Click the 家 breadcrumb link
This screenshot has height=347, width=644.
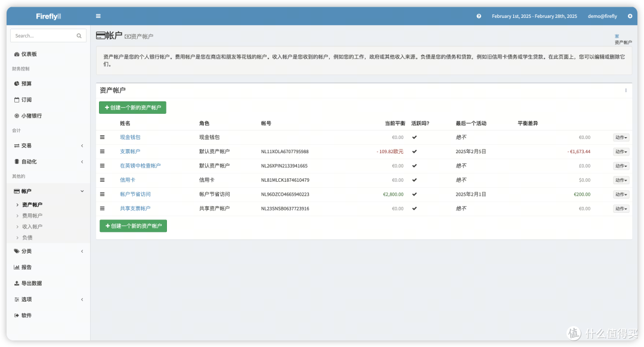coord(617,36)
